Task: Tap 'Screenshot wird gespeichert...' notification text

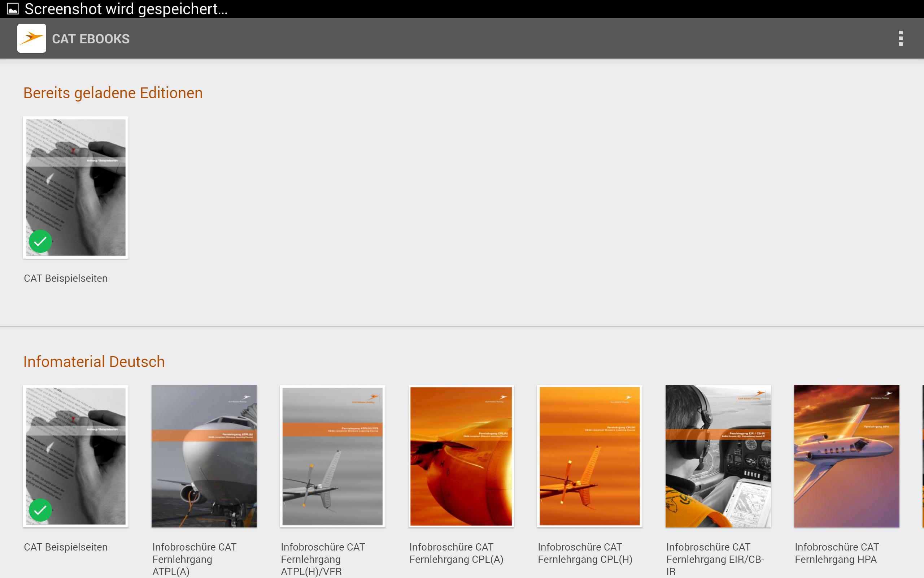Action: click(x=126, y=9)
